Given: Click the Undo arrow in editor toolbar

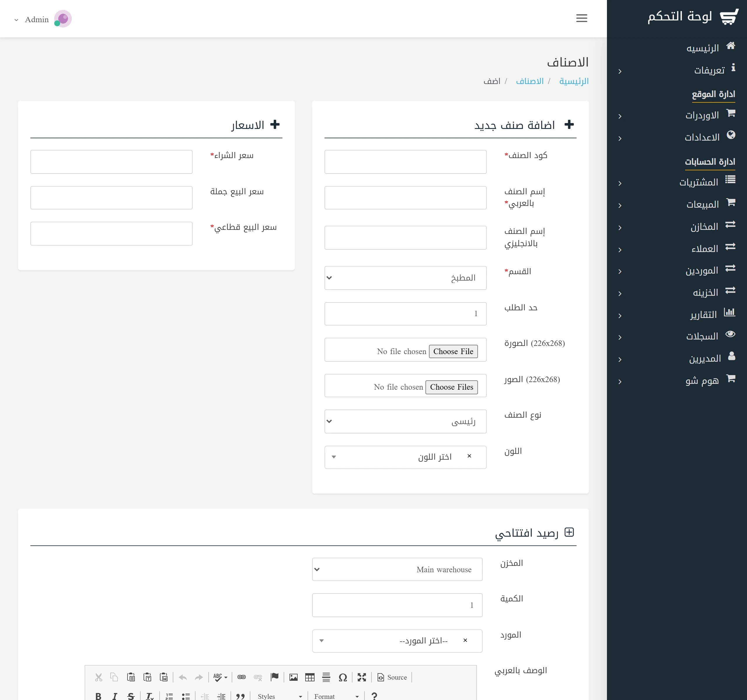Looking at the screenshot, I should click(x=183, y=677).
